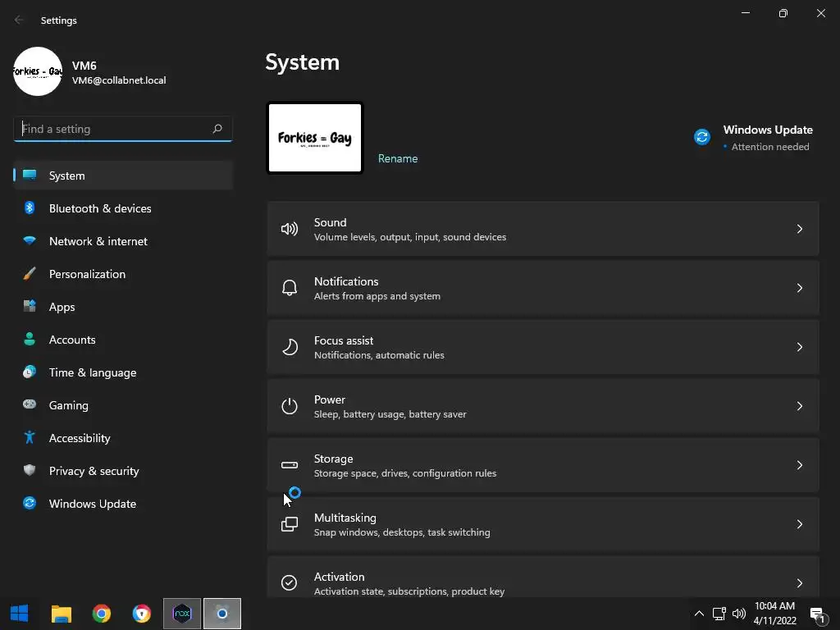Expand the Sound settings chevron
The image size is (840, 630).
pyautogui.click(x=799, y=230)
